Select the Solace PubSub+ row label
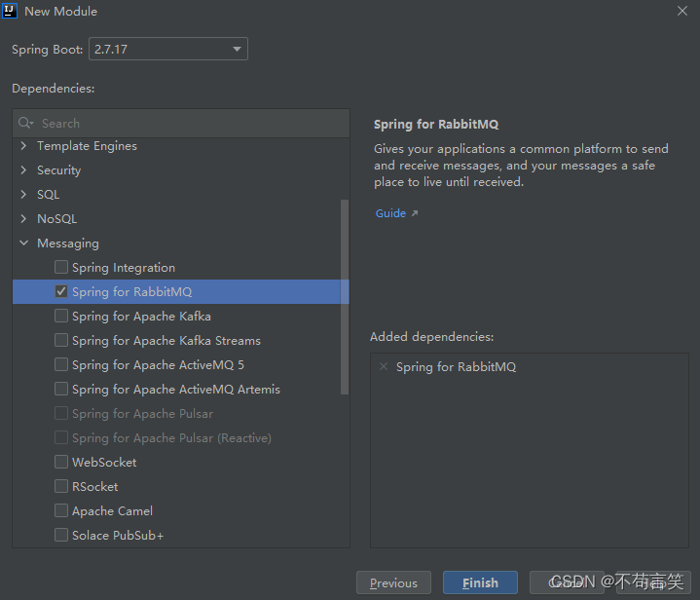700x600 pixels. (119, 535)
